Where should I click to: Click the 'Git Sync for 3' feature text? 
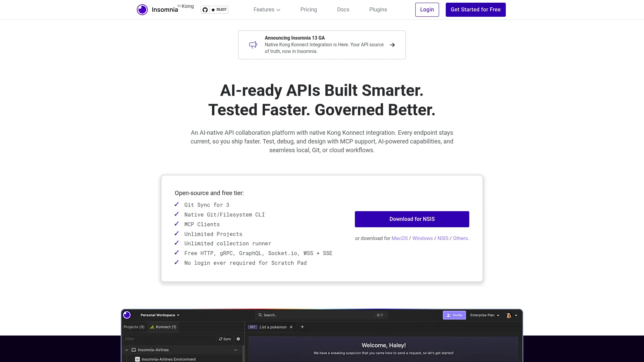(207, 205)
